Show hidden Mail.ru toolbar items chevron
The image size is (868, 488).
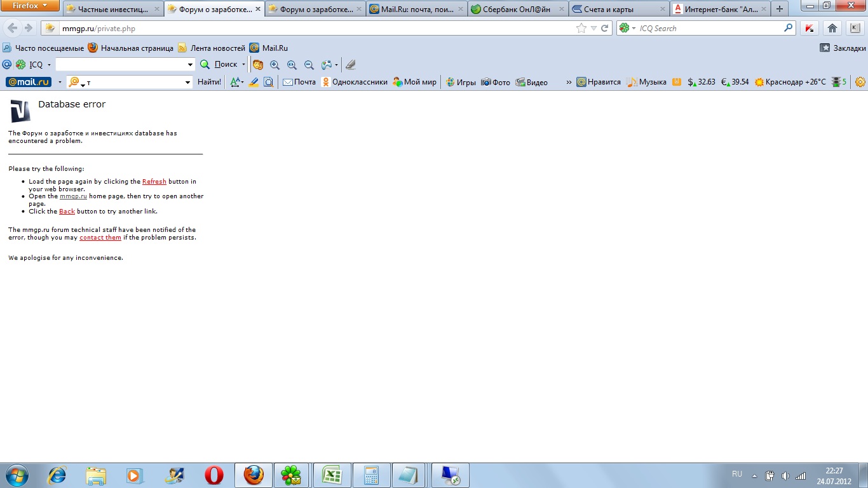[569, 82]
